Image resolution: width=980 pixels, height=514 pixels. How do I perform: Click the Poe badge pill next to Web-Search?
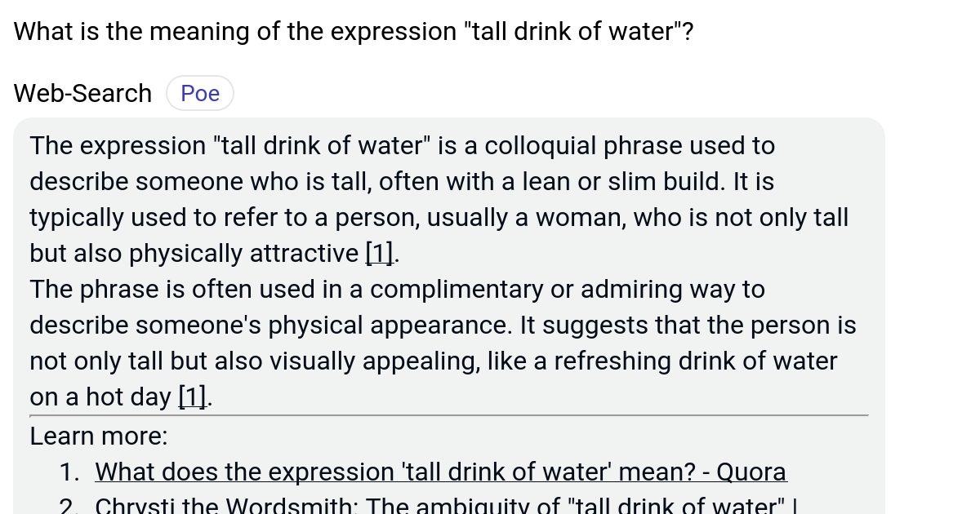pyautogui.click(x=199, y=92)
